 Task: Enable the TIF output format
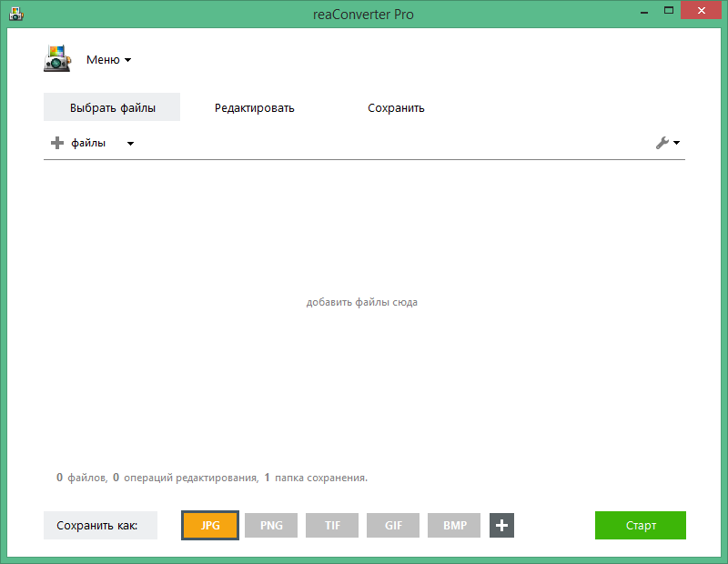coord(331,525)
